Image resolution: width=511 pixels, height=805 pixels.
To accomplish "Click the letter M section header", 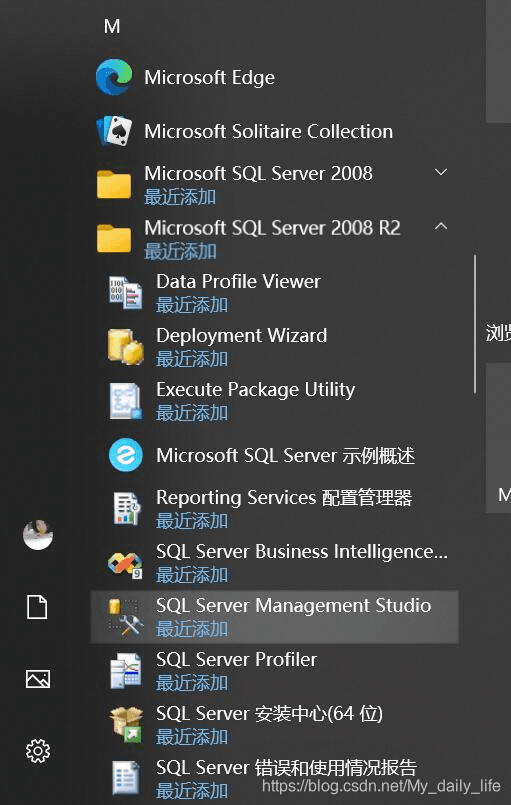I will 112,26.
